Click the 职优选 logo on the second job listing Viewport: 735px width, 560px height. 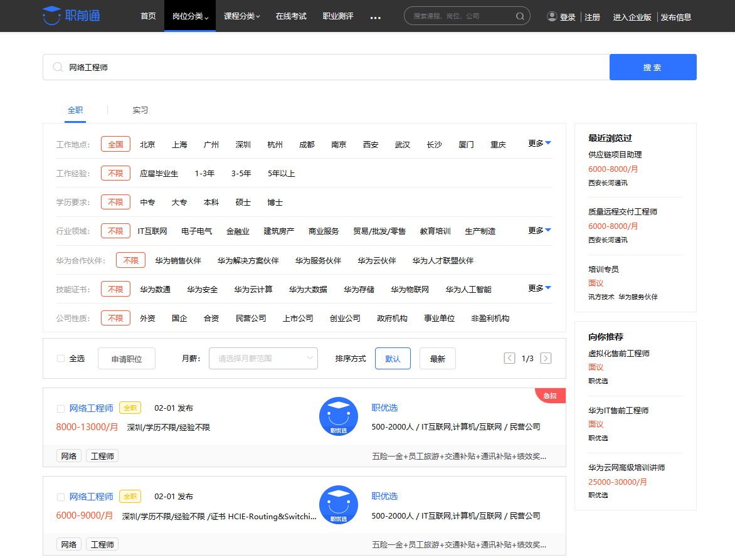pos(339,505)
